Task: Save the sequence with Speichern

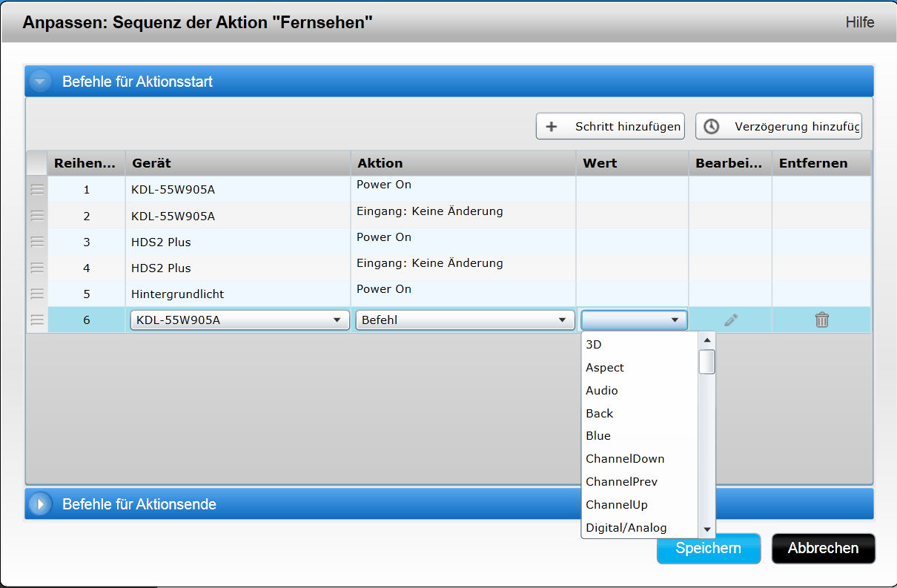Action: point(708,549)
